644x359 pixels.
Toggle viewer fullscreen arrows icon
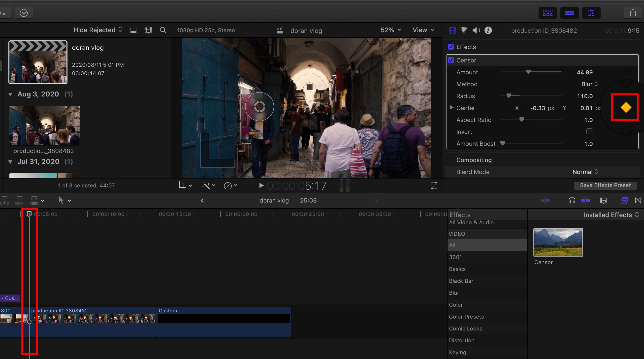434,185
